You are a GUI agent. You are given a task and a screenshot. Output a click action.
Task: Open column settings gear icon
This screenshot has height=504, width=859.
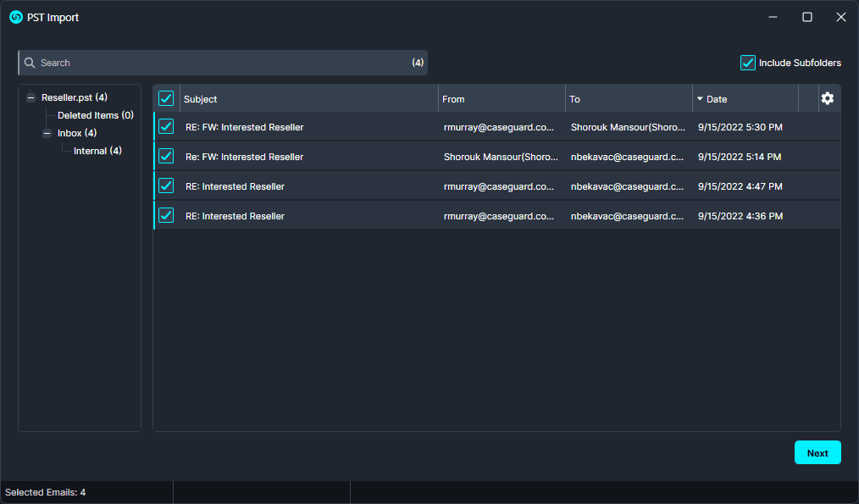point(827,98)
